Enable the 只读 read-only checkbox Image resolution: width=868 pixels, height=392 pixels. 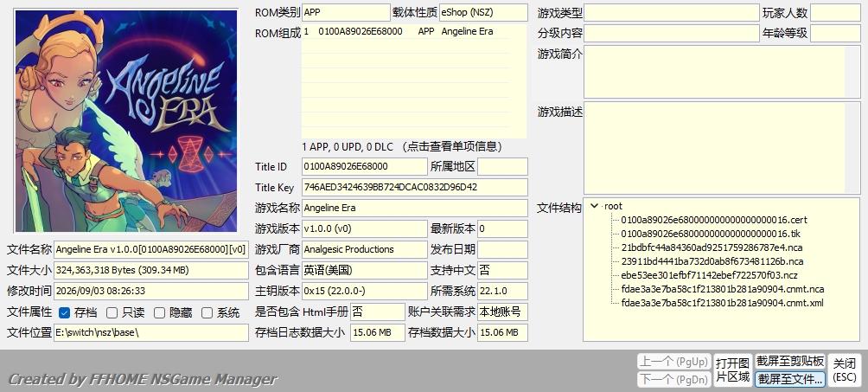pos(112,312)
